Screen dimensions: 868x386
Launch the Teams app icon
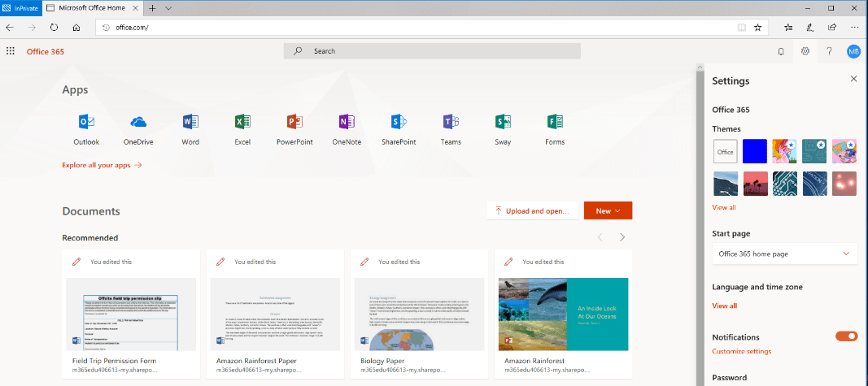(451, 123)
